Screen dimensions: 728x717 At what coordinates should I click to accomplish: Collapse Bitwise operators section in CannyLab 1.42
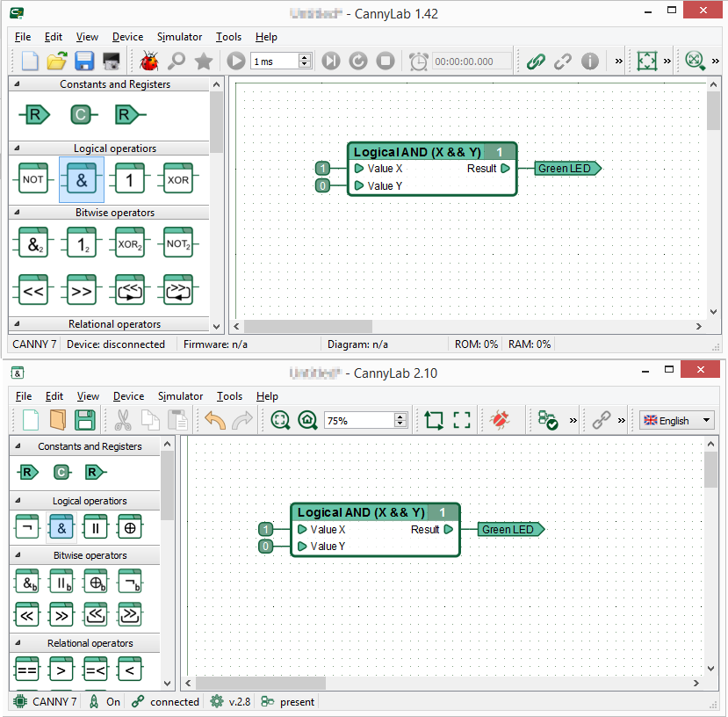(x=18, y=213)
